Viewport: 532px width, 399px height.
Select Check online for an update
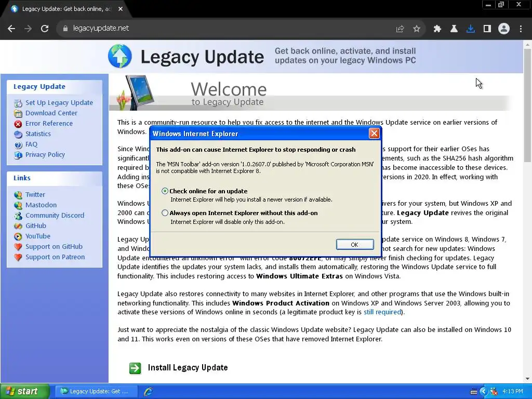click(x=165, y=191)
